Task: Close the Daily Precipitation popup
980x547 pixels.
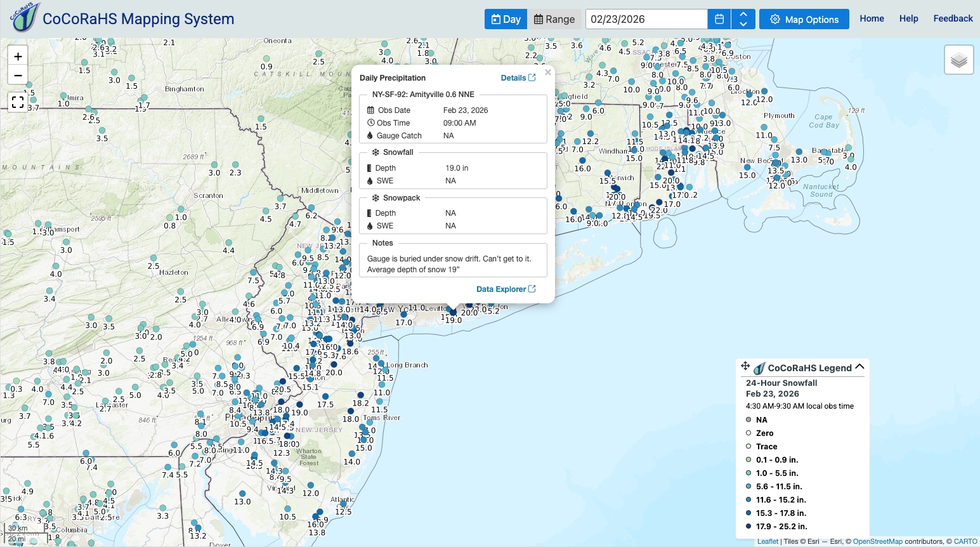Action: [x=548, y=72]
